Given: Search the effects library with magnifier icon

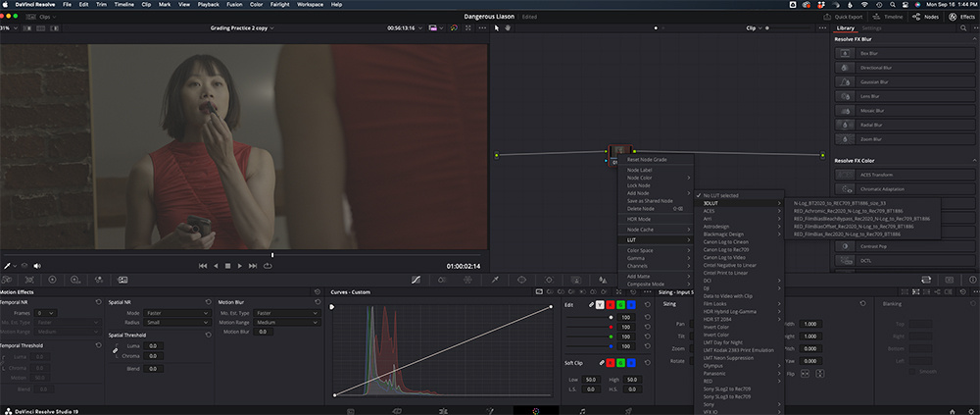Looking at the screenshot, I should 963,28.
